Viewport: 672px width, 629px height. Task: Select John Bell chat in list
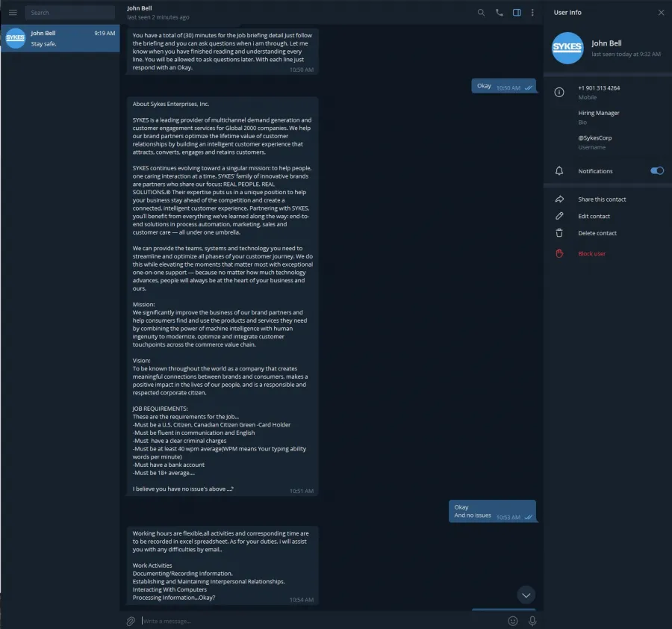[60, 38]
